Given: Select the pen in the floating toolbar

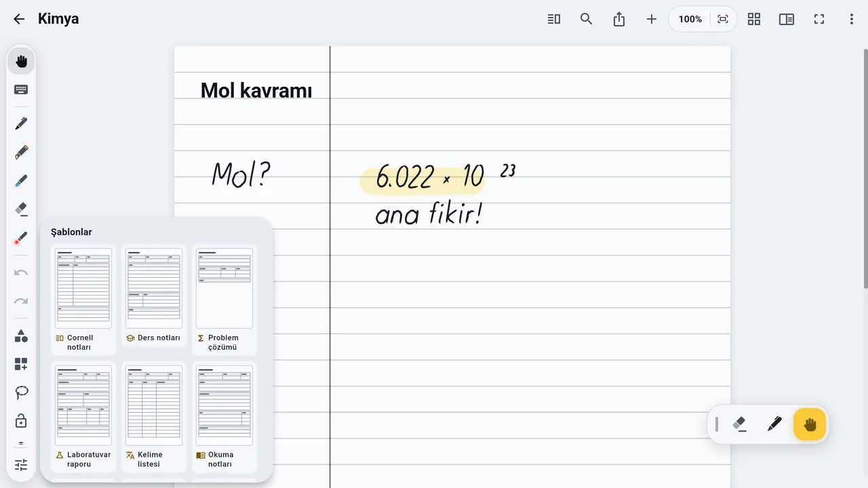Looking at the screenshot, I should pyautogui.click(x=774, y=424).
